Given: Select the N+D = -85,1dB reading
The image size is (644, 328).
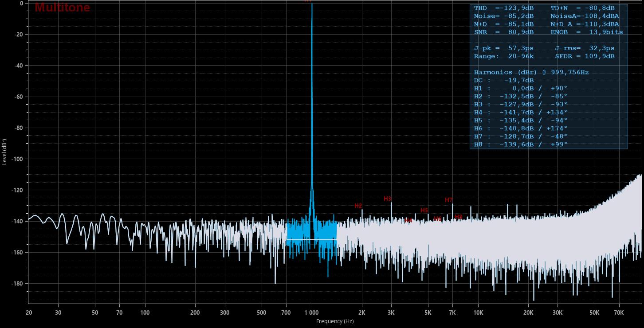Looking at the screenshot, I should [x=504, y=24].
